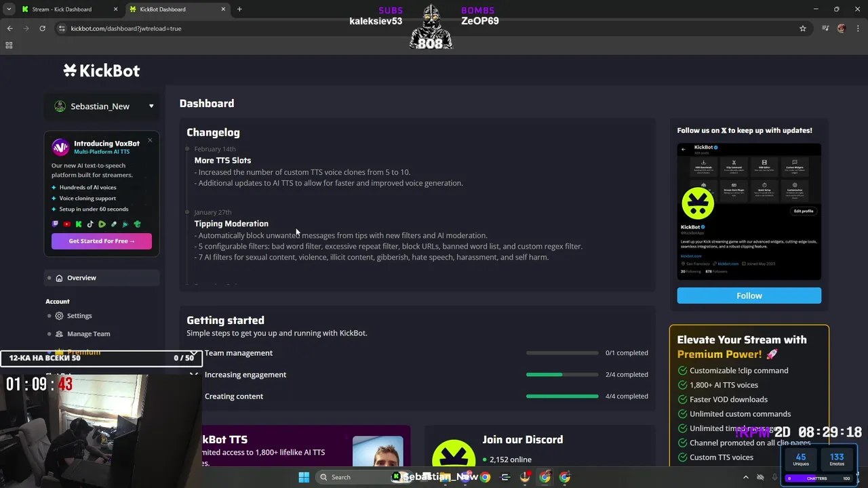Open the Sebastian_New account dropdown

(x=102, y=106)
